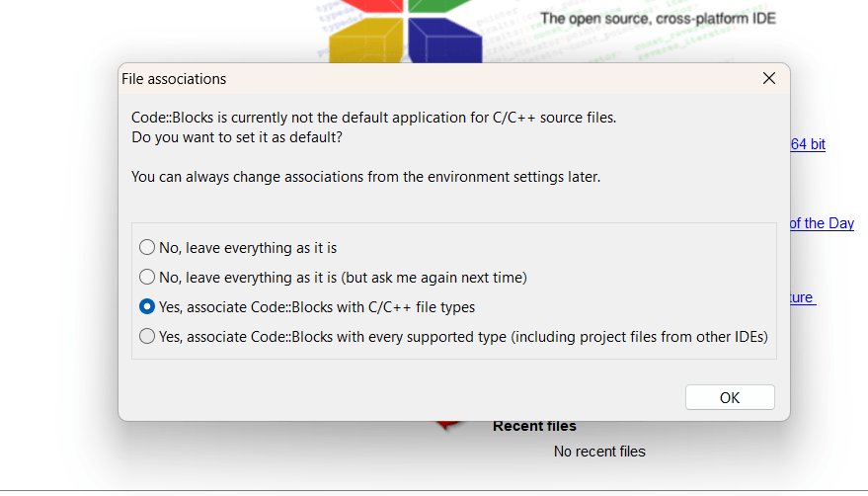
Task: Choose the "ask me again next time" option
Action: click(x=147, y=277)
